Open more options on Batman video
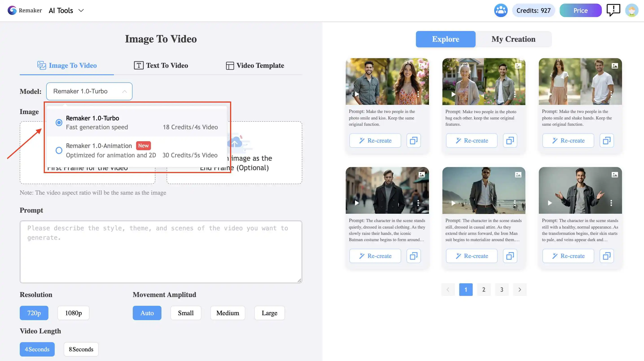644x361 pixels. coord(418,203)
